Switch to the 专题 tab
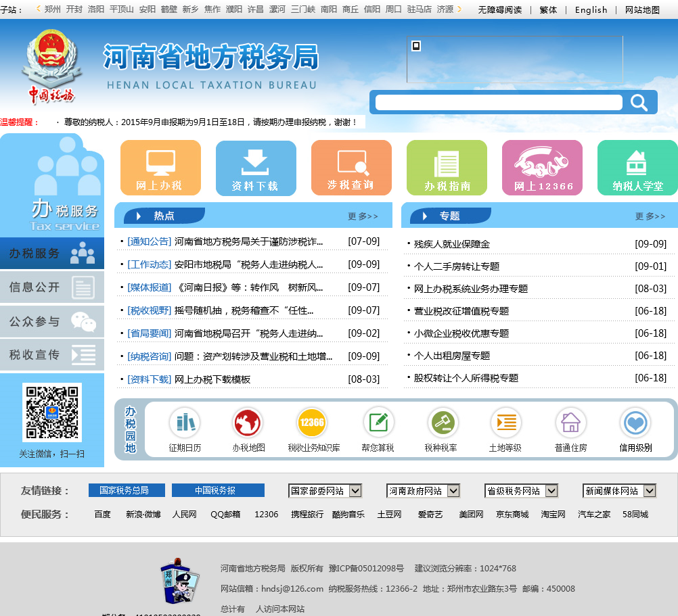Screen dimensions: 678x616 451,216
